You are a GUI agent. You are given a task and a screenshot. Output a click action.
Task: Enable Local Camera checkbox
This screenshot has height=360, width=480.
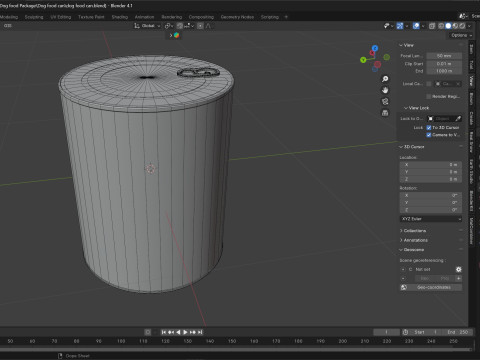click(429, 84)
